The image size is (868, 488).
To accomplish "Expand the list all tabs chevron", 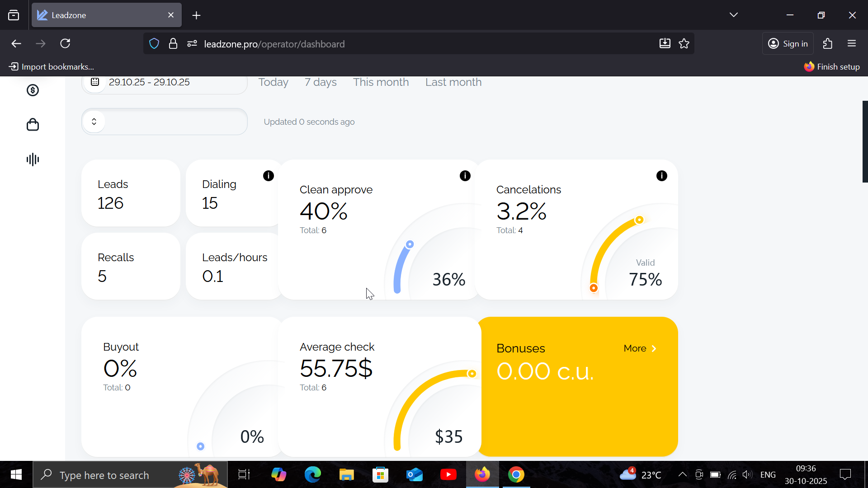I will click(x=734, y=15).
